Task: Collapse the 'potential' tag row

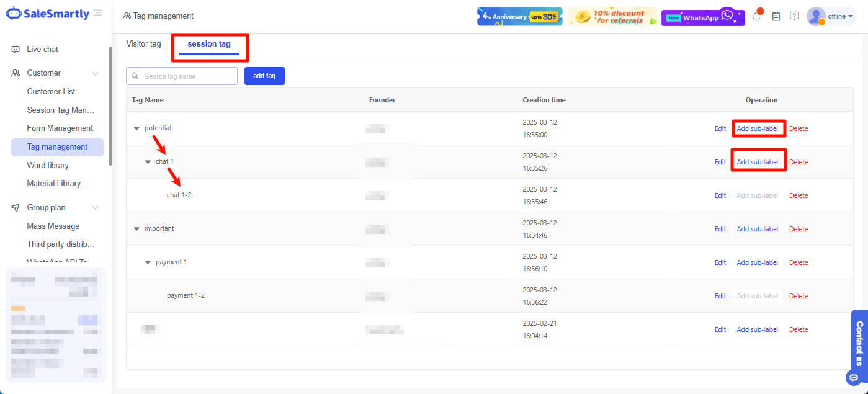Action: [x=136, y=128]
